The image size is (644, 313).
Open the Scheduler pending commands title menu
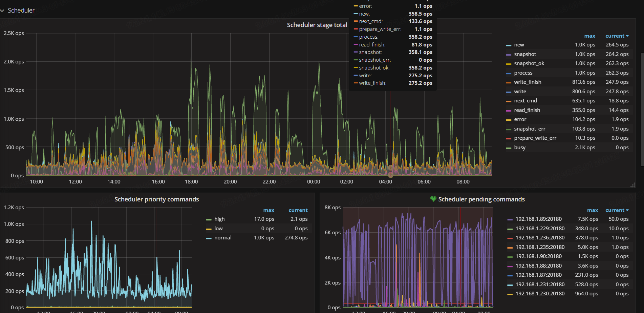coord(481,199)
